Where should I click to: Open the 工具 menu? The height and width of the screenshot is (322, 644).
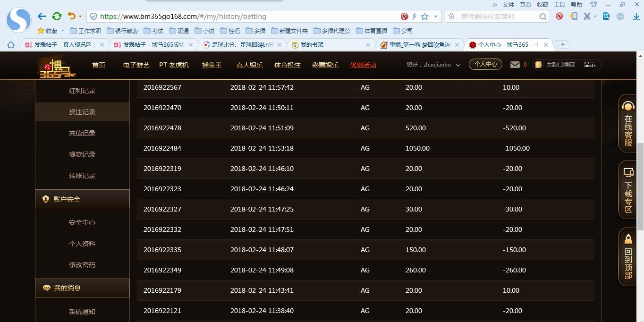[x=559, y=4]
